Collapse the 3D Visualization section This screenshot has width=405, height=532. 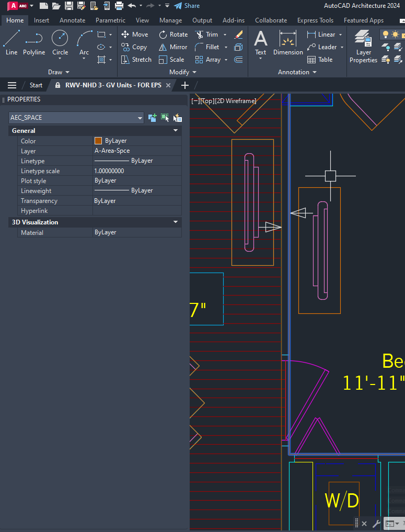176,222
